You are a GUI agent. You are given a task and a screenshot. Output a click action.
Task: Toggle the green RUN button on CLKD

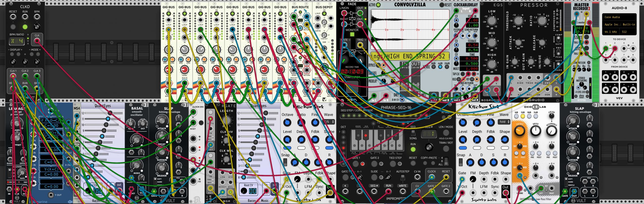[x=25, y=27]
